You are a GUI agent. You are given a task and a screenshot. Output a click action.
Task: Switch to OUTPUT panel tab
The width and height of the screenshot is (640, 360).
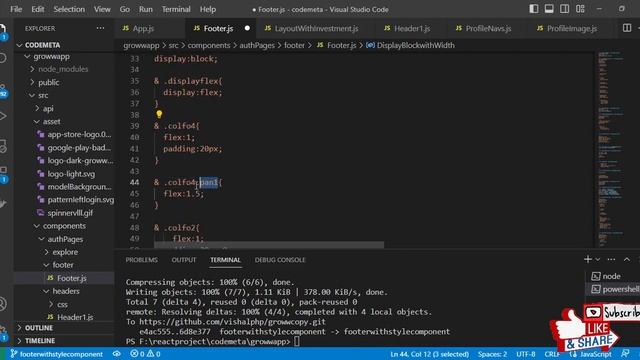pos(184,260)
